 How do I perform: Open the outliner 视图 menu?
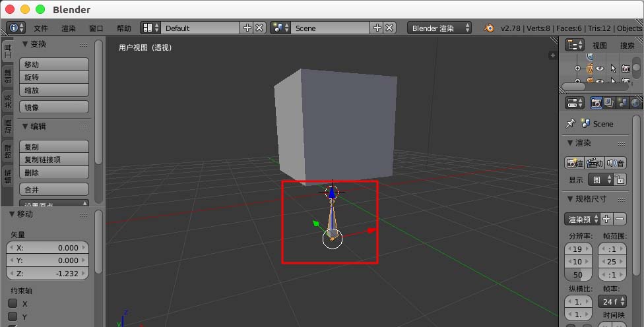[x=599, y=45]
